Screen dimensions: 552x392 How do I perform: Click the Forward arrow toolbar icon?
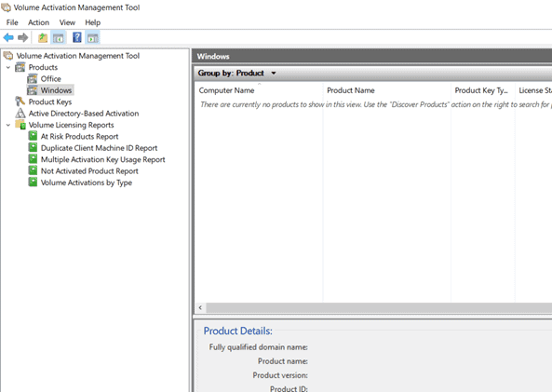pos(23,37)
